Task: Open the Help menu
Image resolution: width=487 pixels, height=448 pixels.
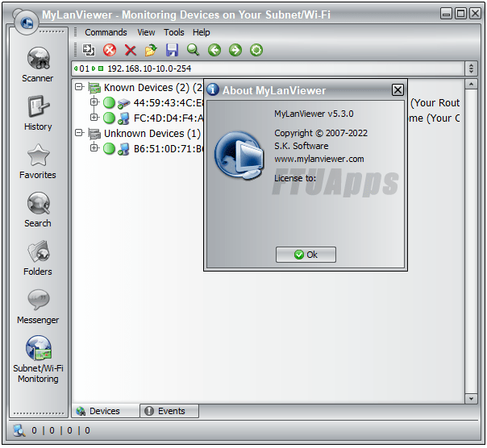Action: click(x=202, y=32)
